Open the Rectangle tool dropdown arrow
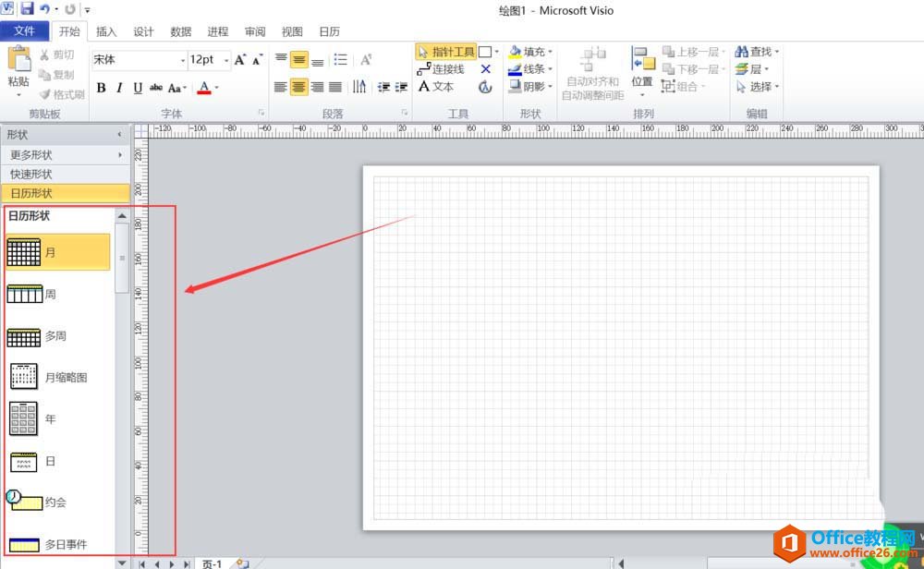Screen dimensions: 924x569 coord(497,52)
